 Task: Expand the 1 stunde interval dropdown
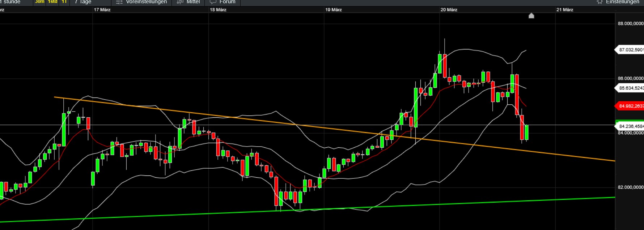coord(11,2)
